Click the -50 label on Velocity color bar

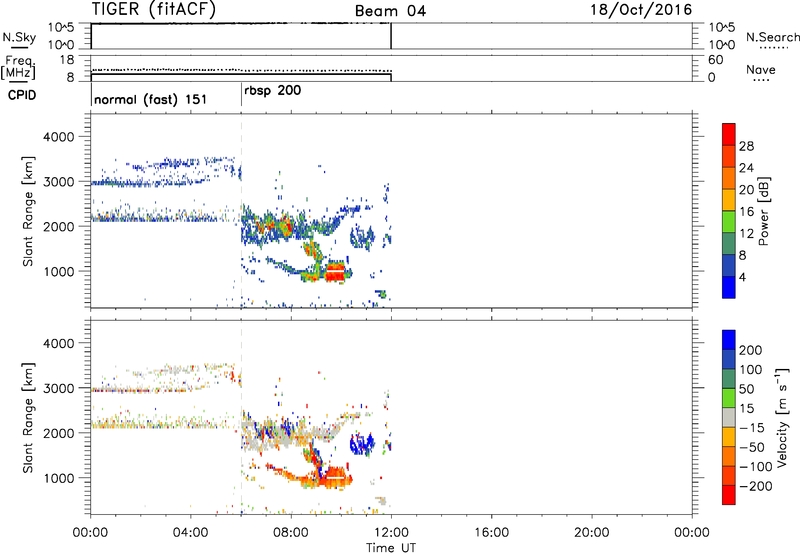752,447
